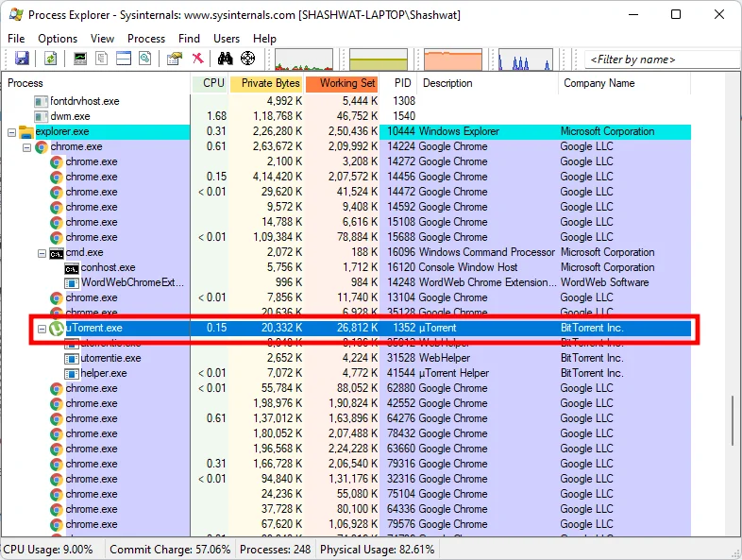Collapse the explorer.exe process tree

pos(11,131)
